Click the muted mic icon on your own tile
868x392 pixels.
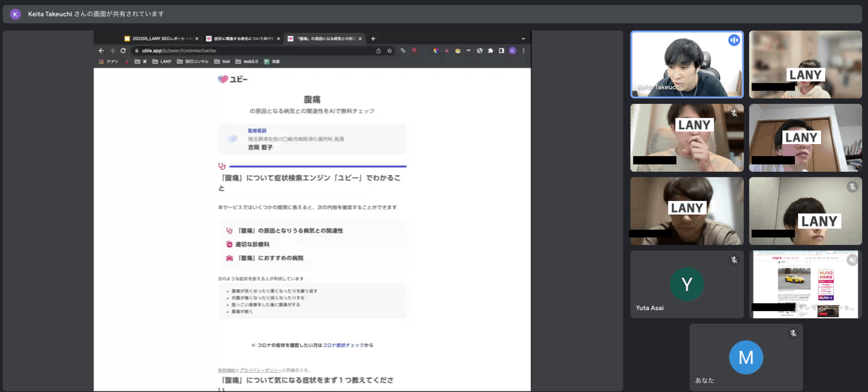point(793,333)
